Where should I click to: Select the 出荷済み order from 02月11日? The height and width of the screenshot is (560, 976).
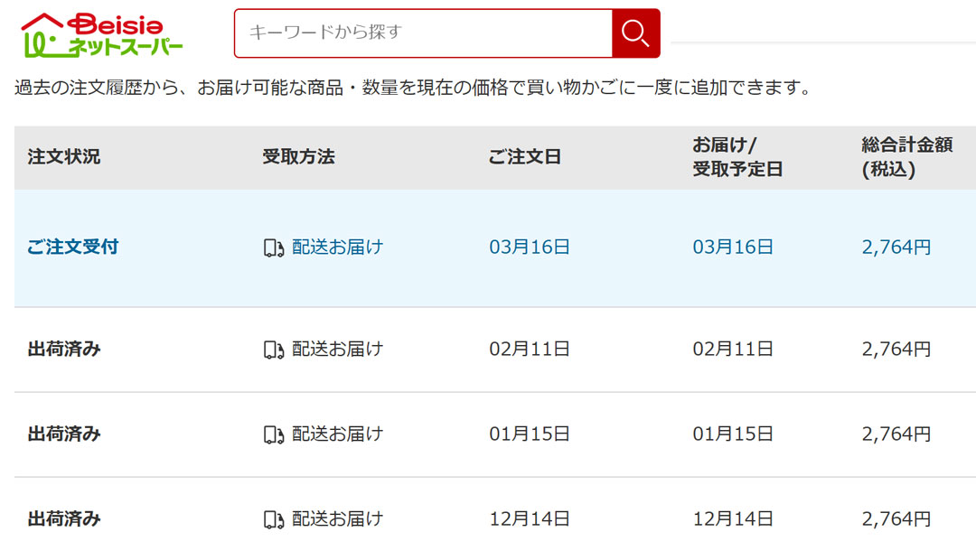pos(64,349)
